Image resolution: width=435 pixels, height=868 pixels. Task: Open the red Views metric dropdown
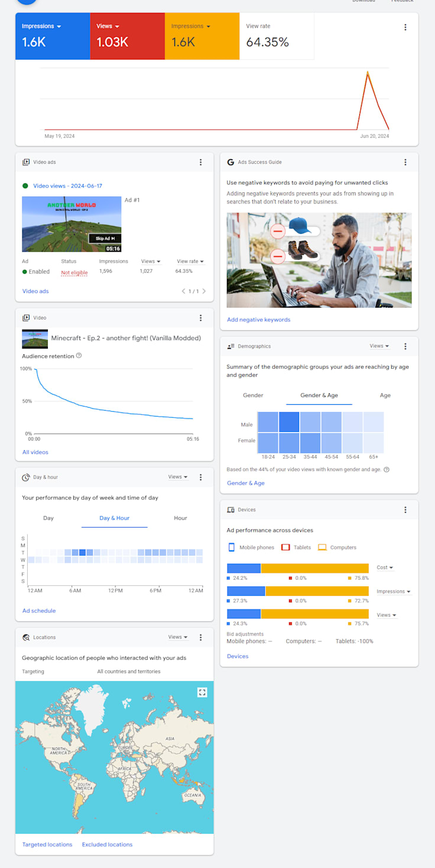[x=108, y=26]
